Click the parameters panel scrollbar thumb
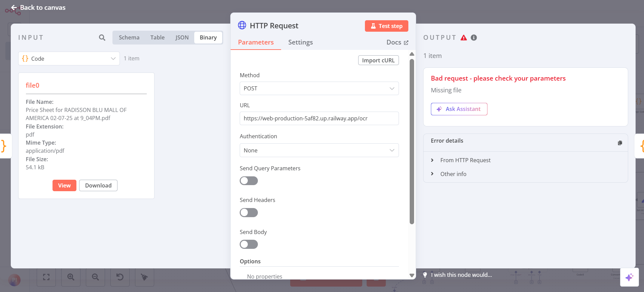 point(412,142)
